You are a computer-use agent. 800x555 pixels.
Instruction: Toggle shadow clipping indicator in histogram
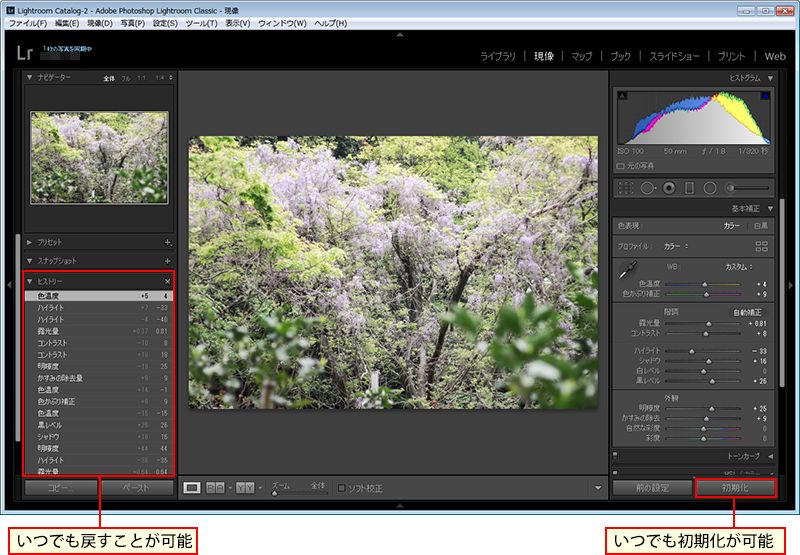point(622,95)
